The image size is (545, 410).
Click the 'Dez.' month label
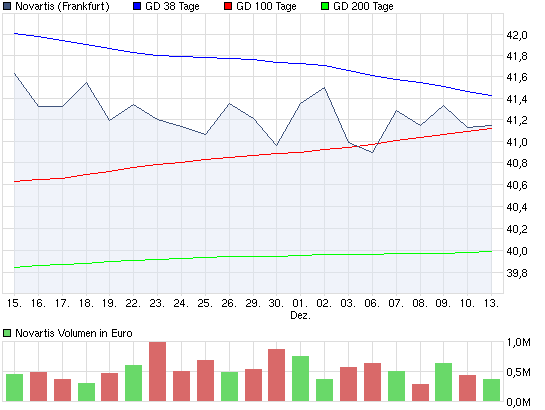[300, 315]
